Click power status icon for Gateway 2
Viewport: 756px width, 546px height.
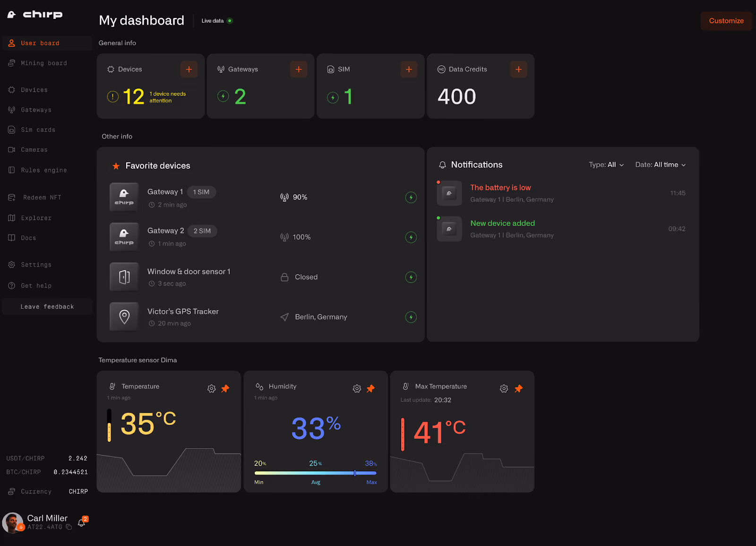[411, 237]
